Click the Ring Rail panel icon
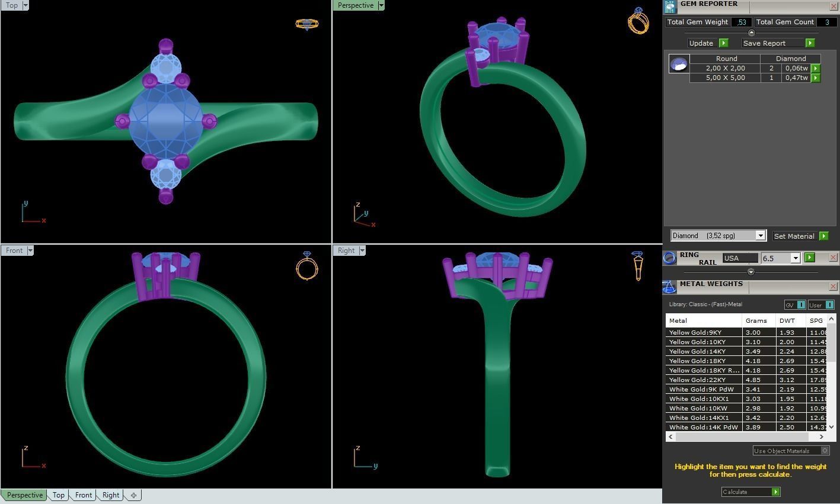 point(669,258)
